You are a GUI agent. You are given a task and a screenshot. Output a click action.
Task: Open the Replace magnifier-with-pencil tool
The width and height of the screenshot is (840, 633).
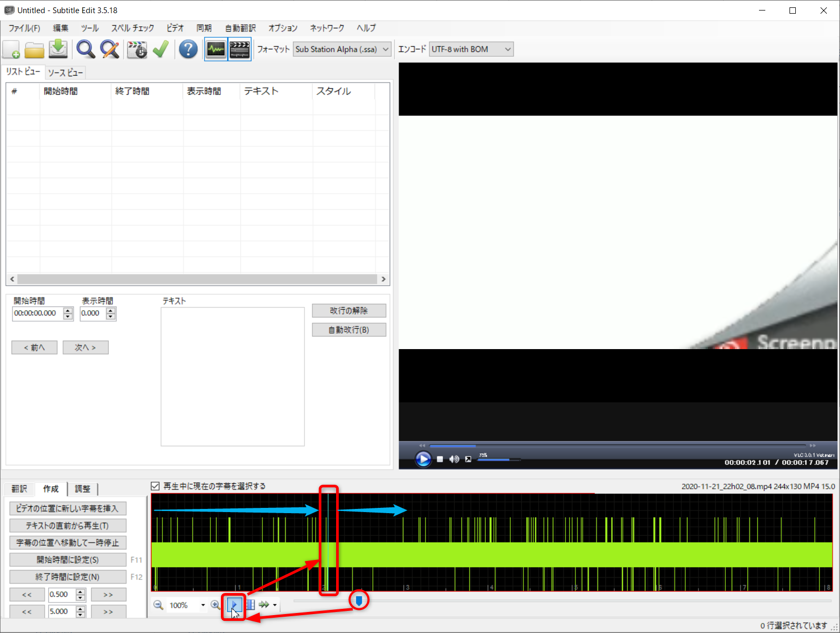pyautogui.click(x=109, y=49)
